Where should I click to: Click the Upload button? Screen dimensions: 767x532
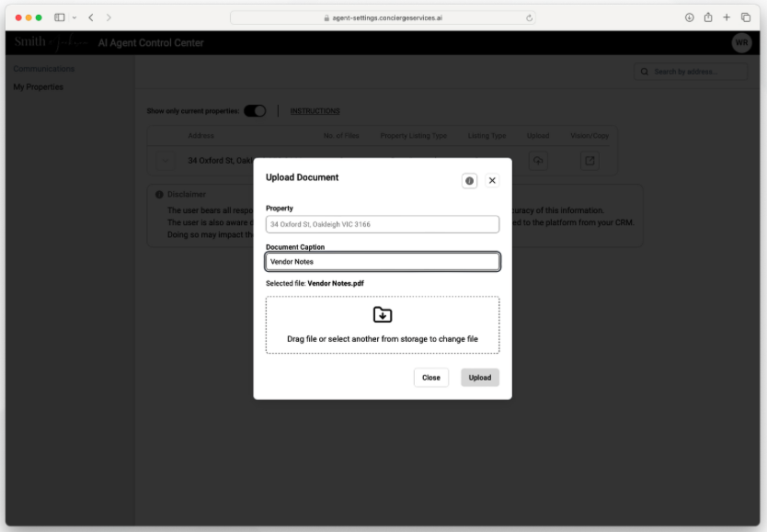[x=479, y=377]
